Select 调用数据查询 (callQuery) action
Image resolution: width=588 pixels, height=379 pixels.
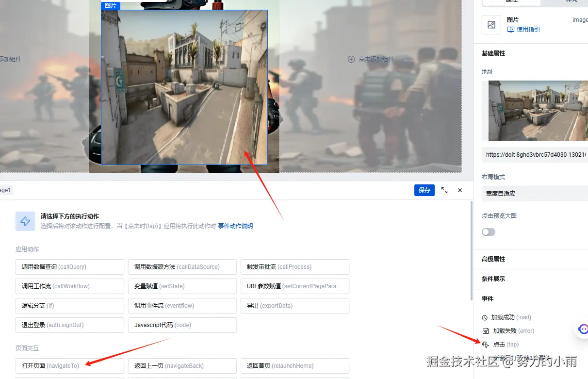[70, 267]
